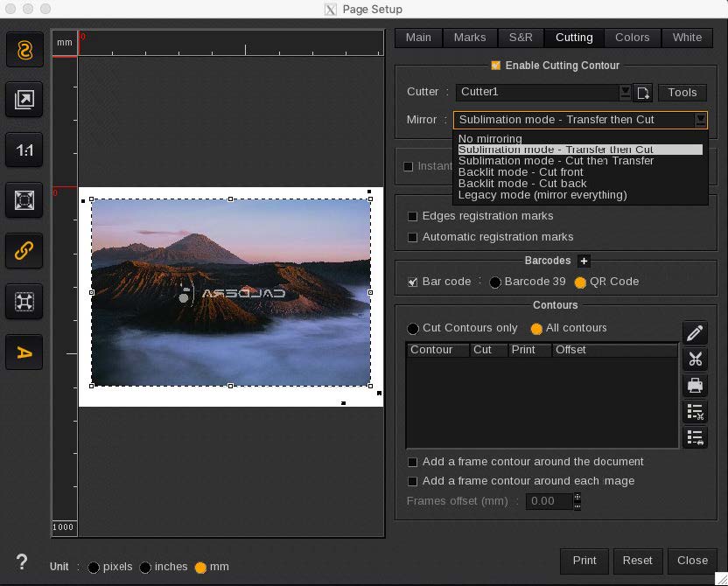Click the printer icon beside contours table
Viewport: 728px width, 586px height.
point(695,386)
